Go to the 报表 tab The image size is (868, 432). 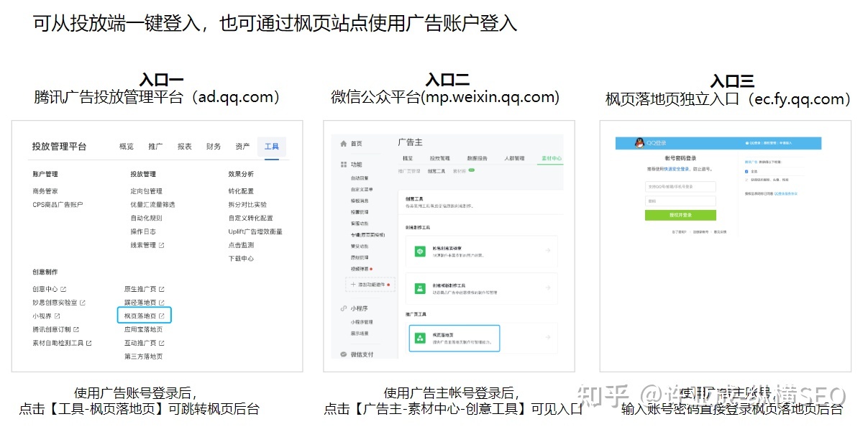pos(185,147)
